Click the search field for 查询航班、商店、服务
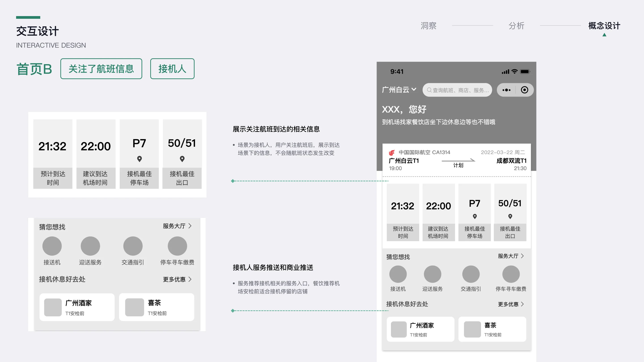 tap(457, 90)
